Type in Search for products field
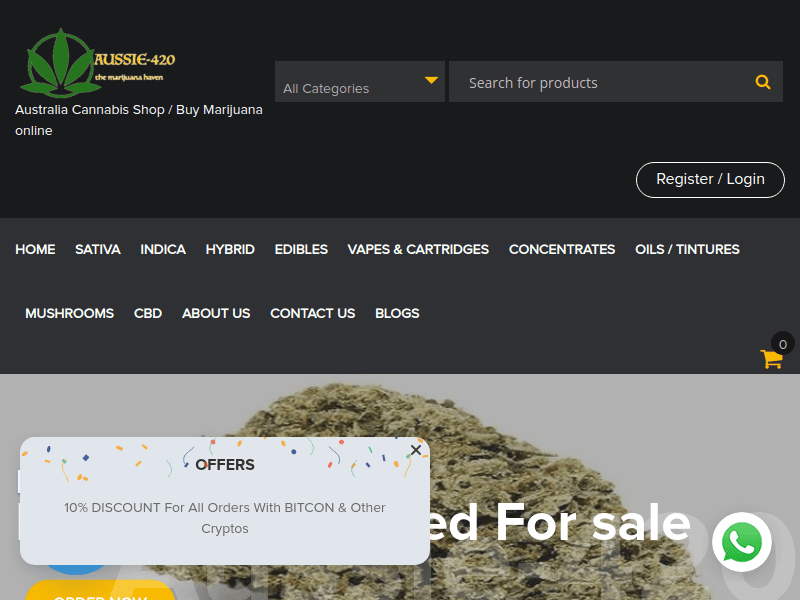 tap(600, 82)
